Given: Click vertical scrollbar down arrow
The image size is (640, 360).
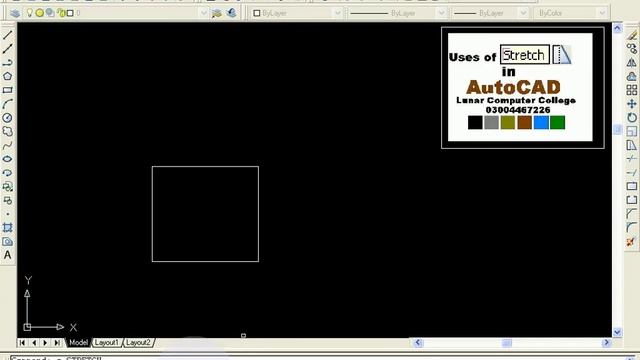Looking at the screenshot, I should coord(617,333).
